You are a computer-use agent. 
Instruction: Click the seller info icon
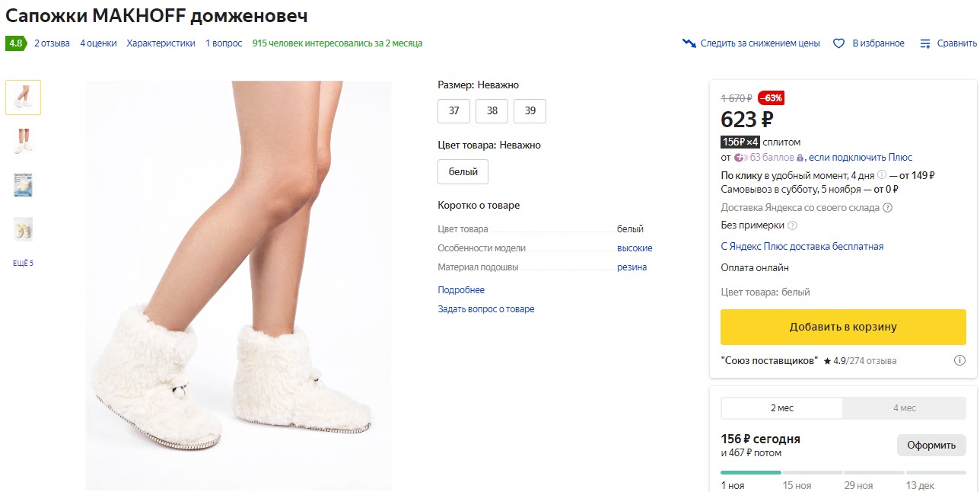click(959, 360)
